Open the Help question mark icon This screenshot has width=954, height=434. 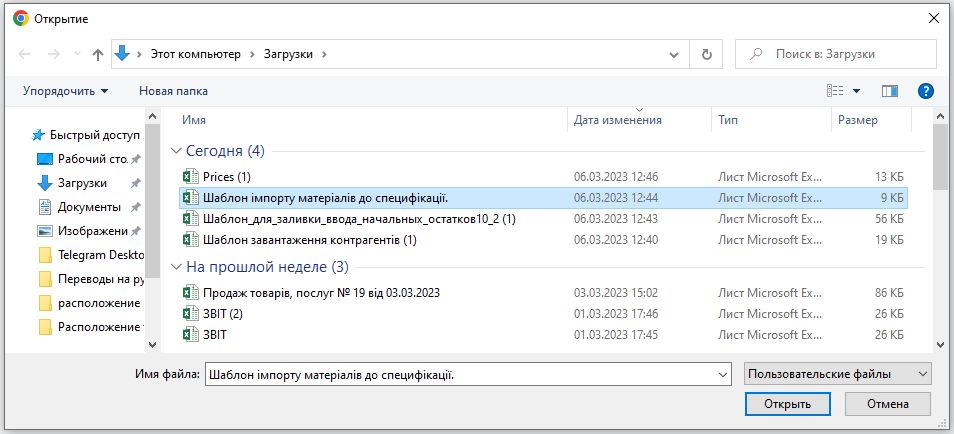(x=925, y=91)
